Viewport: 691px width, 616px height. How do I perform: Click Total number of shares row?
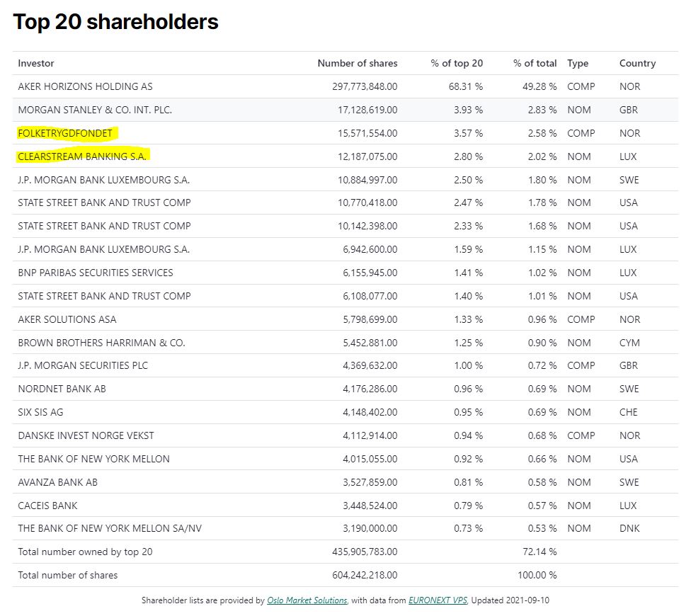point(68,575)
